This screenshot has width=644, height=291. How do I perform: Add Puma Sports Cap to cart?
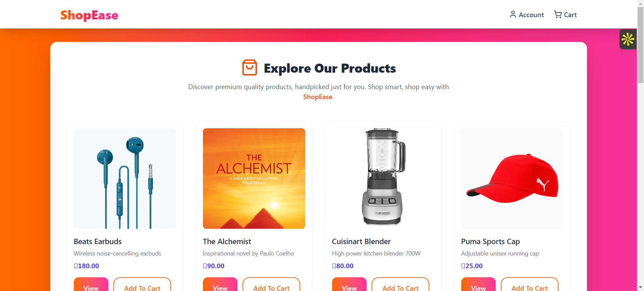pos(529,288)
